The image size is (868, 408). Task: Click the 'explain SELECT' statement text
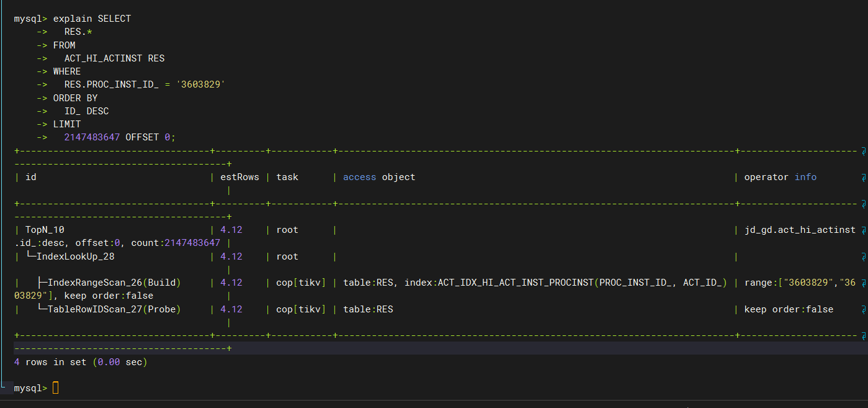click(92, 19)
